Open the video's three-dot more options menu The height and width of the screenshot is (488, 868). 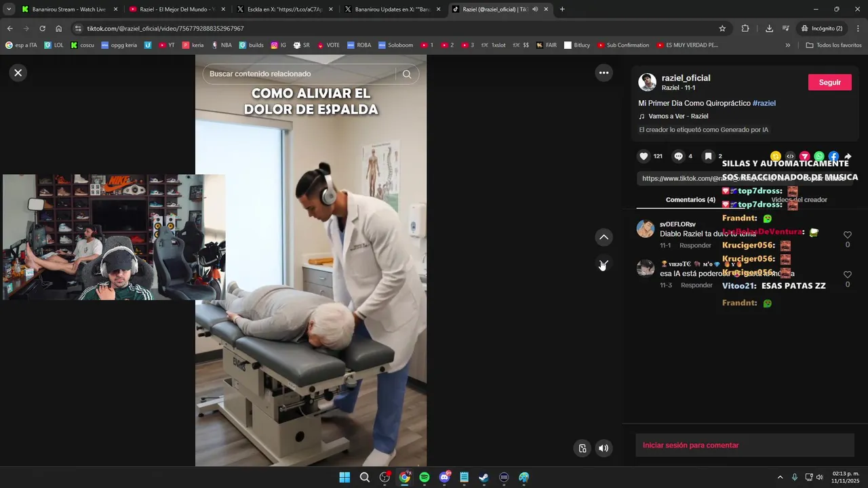pyautogui.click(x=604, y=73)
